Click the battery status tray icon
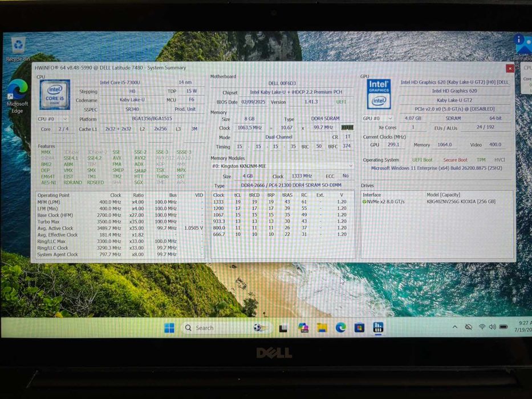This screenshot has width=532, height=399. 503,327
